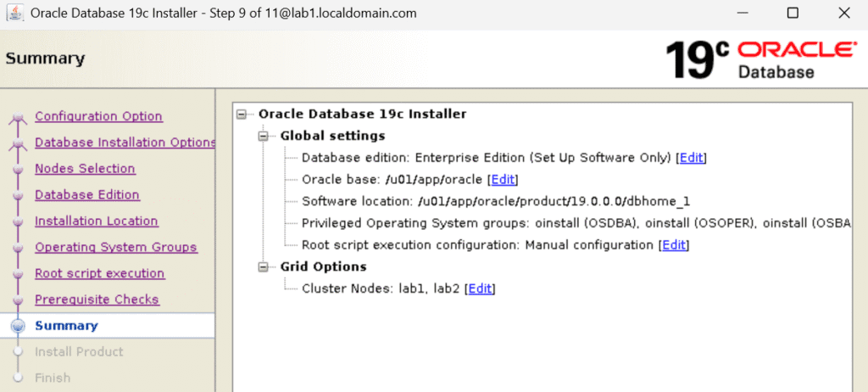Minimize the installer window
Image resolution: width=868 pixels, height=392 pixels.
[741, 13]
